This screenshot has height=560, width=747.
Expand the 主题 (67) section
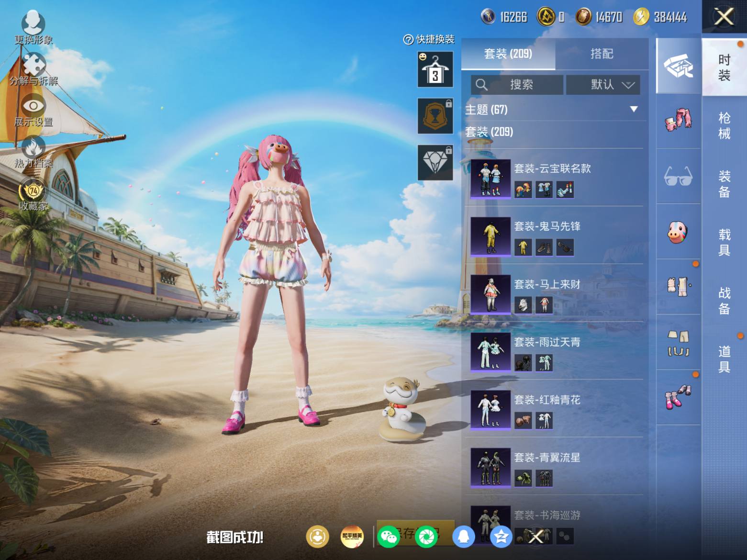click(x=554, y=110)
